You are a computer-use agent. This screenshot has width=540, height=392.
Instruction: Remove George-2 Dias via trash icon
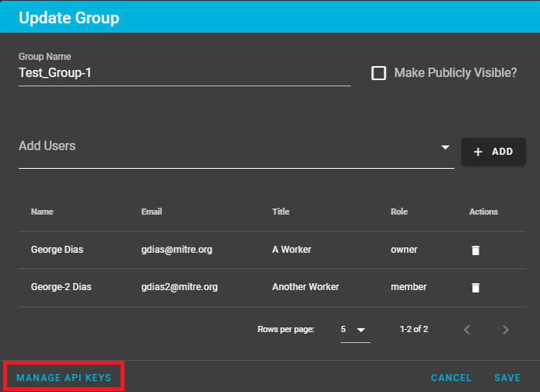(475, 287)
